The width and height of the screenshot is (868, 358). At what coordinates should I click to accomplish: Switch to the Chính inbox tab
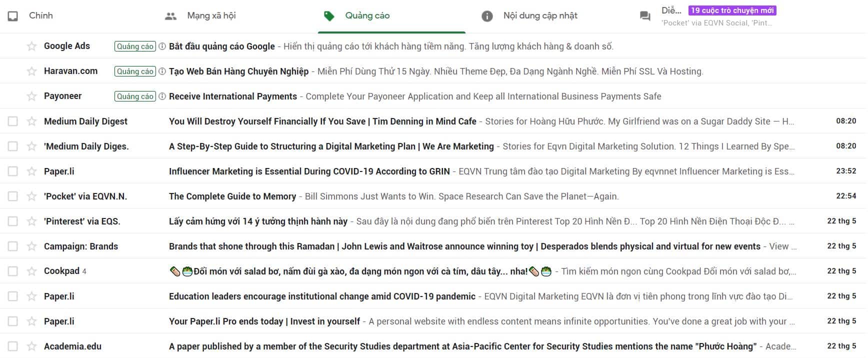pyautogui.click(x=40, y=16)
